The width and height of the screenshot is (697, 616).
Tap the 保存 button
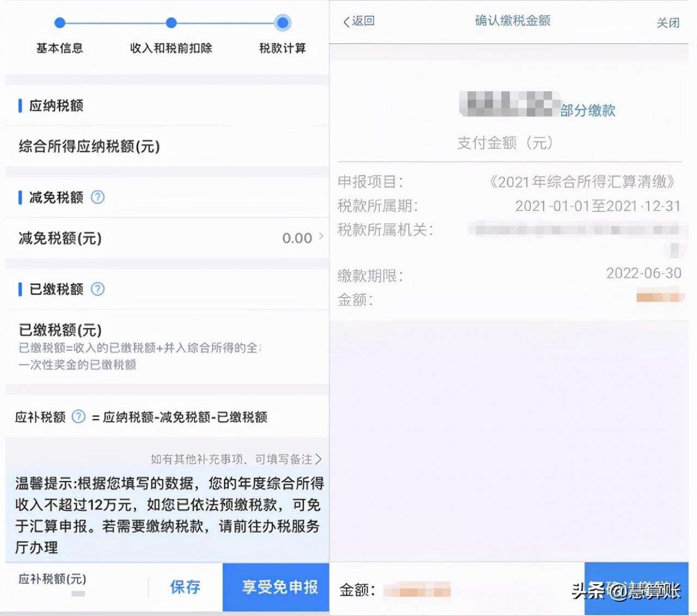[185, 587]
